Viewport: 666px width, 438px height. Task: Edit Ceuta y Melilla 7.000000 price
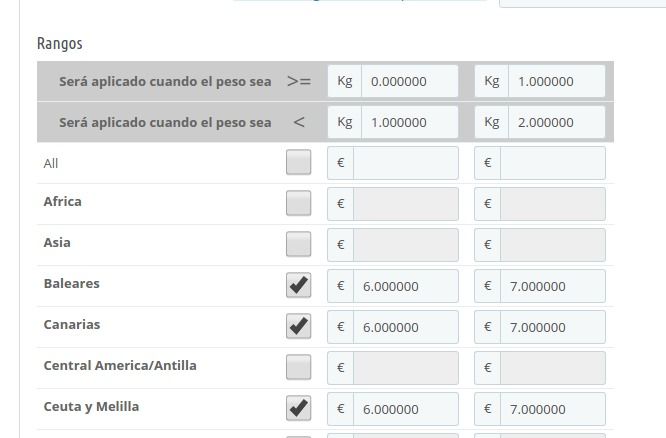[553, 409]
